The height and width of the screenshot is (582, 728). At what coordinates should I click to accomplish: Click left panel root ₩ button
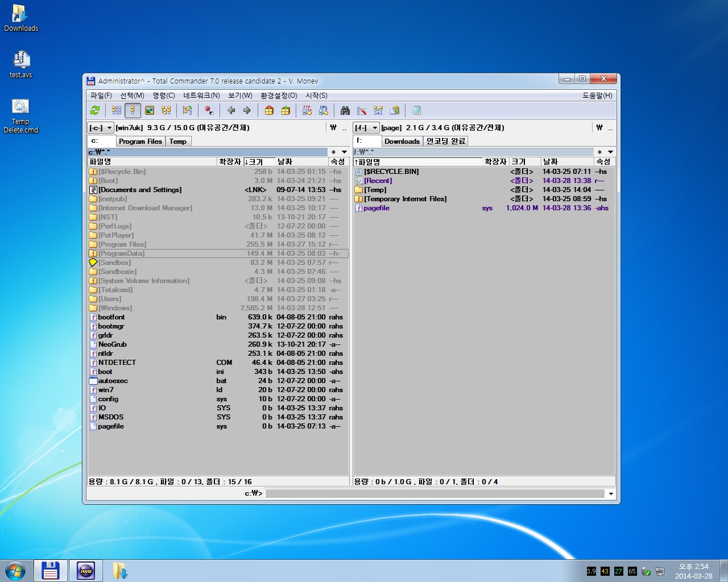point(333,128)
